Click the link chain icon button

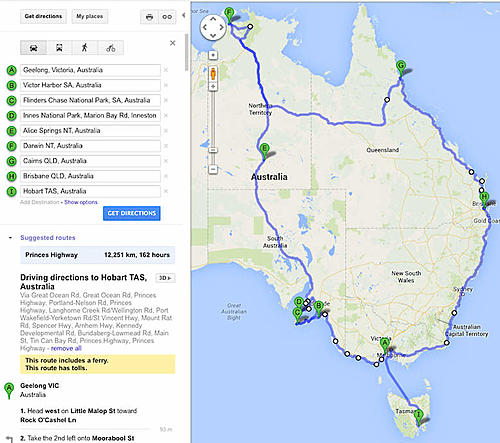[167, 17]
